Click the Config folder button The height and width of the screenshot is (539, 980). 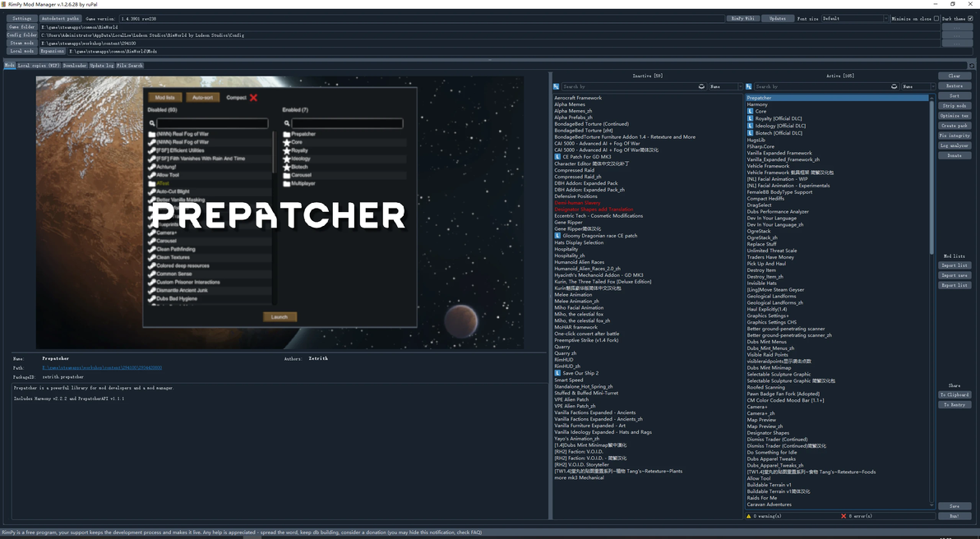22,35
